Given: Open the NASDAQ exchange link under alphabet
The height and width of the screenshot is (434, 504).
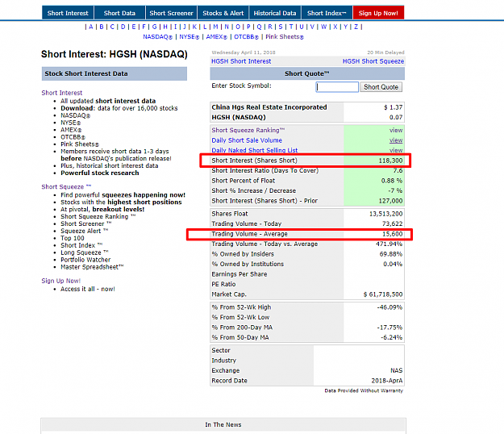Looking at the screenshot, I should point(157,37).
